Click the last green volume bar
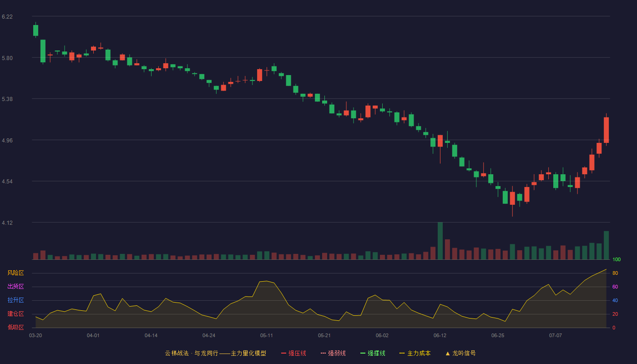The height and width of the screenshot is (364, 637). [x=606, y=245]
